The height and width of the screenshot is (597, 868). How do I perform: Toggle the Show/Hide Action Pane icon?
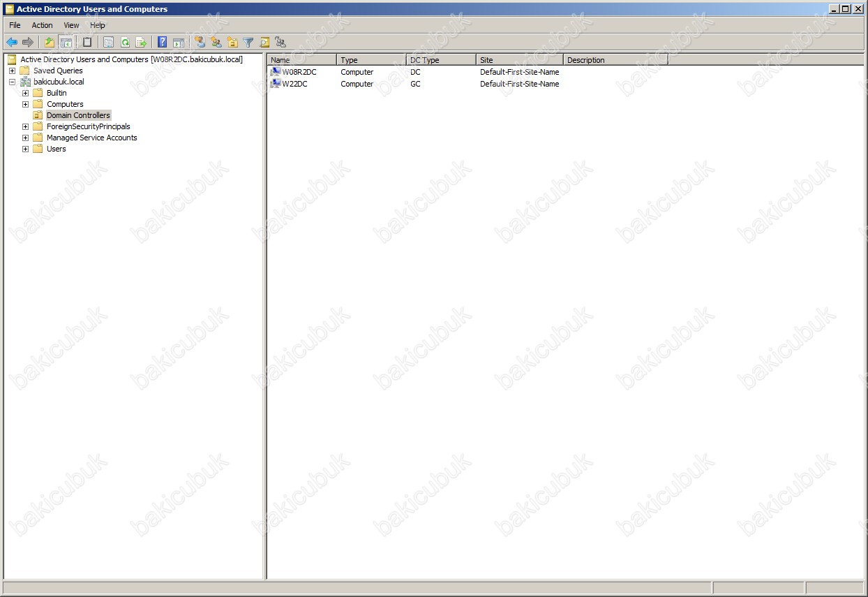179,43
